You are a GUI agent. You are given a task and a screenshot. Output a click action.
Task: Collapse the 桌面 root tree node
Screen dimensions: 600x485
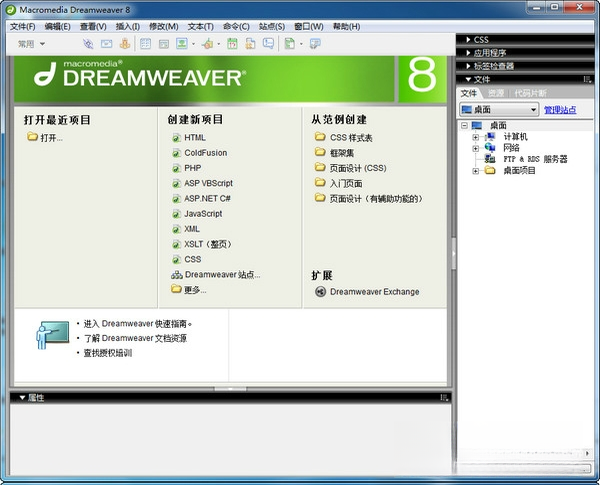tap(464, 125)
